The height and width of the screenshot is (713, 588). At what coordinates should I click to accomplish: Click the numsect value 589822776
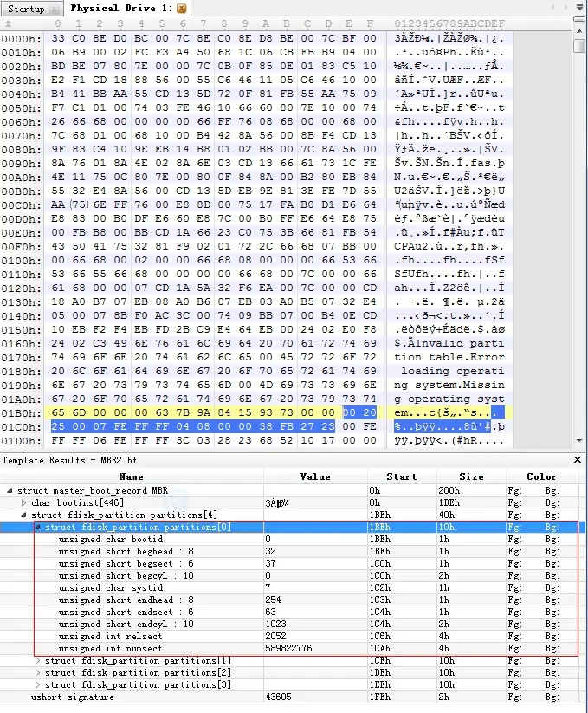click(x=288, y=648)
